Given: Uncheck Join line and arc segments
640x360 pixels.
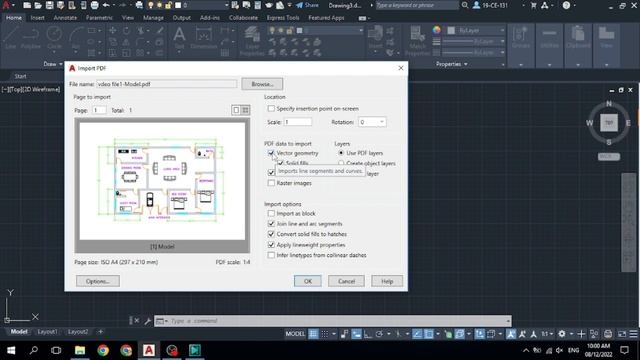Looking at the screenshot, I should coord(271,224).
